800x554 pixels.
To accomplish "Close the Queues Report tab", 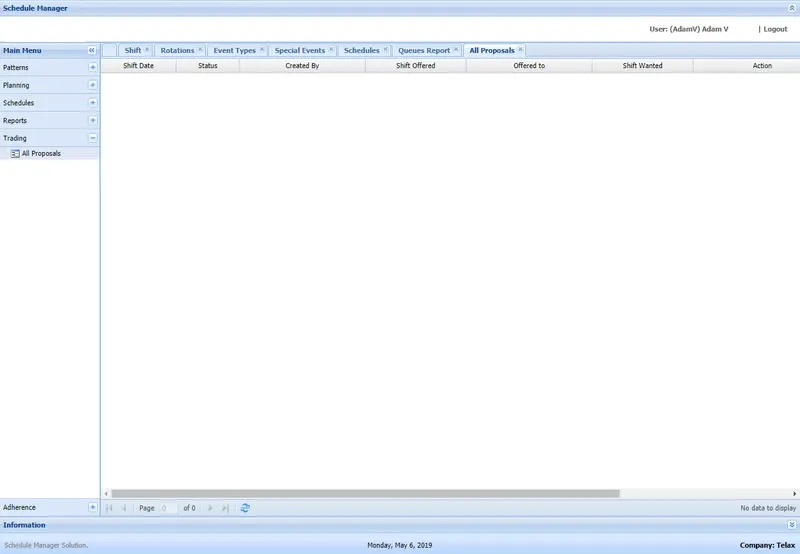I will [x=456, y=49].
